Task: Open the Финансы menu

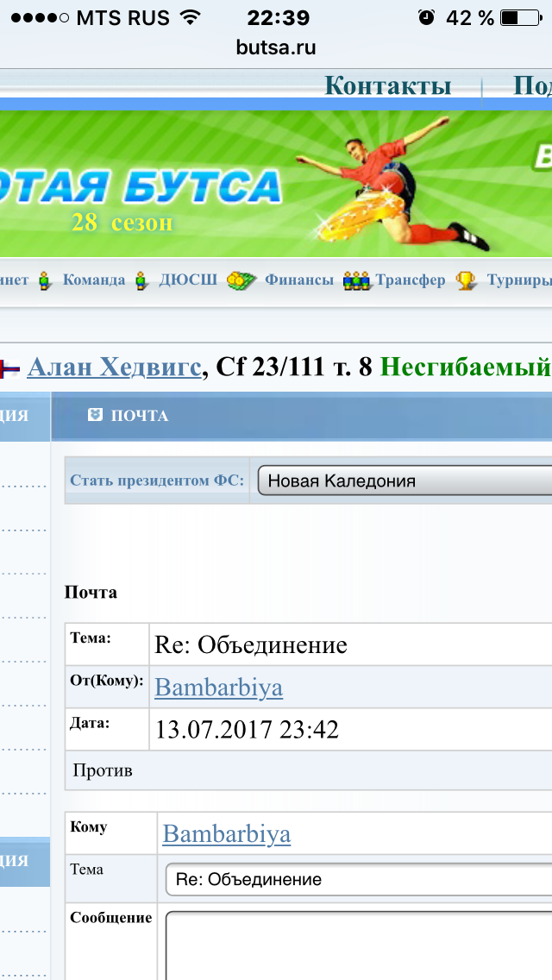Action: 298,280
